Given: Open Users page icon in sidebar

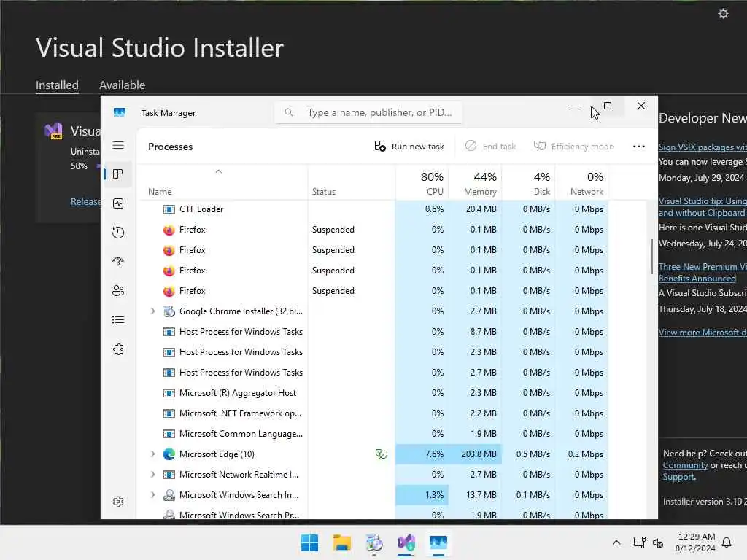Looking at the screenshot, I should (118, 290).
